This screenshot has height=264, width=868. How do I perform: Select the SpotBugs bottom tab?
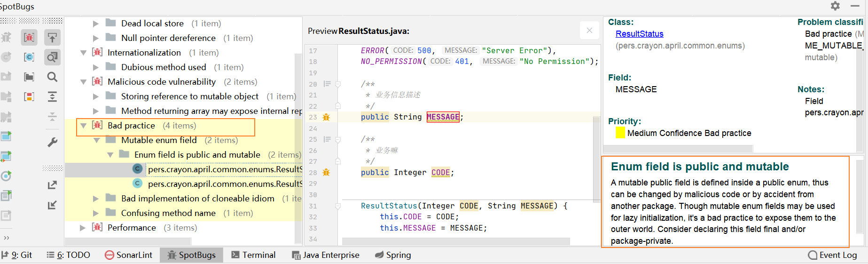(192, 255)
